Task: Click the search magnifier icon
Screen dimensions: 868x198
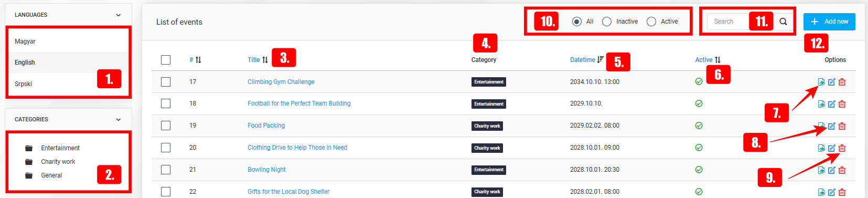Action: pos(783,22)
